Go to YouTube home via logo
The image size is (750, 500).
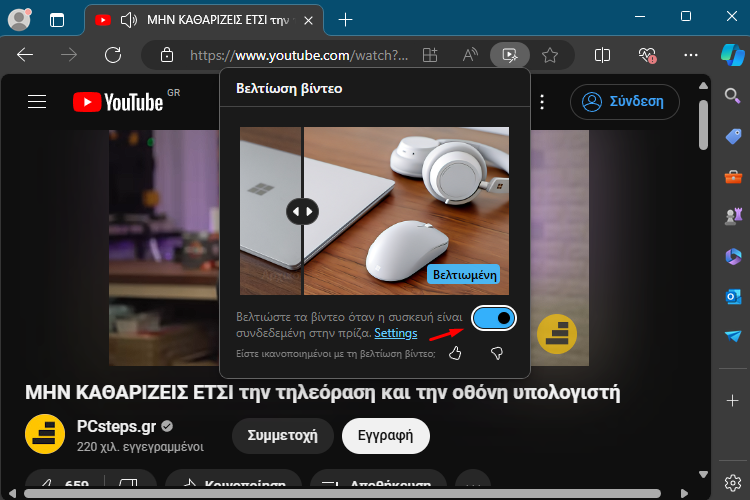pos(118,102)
